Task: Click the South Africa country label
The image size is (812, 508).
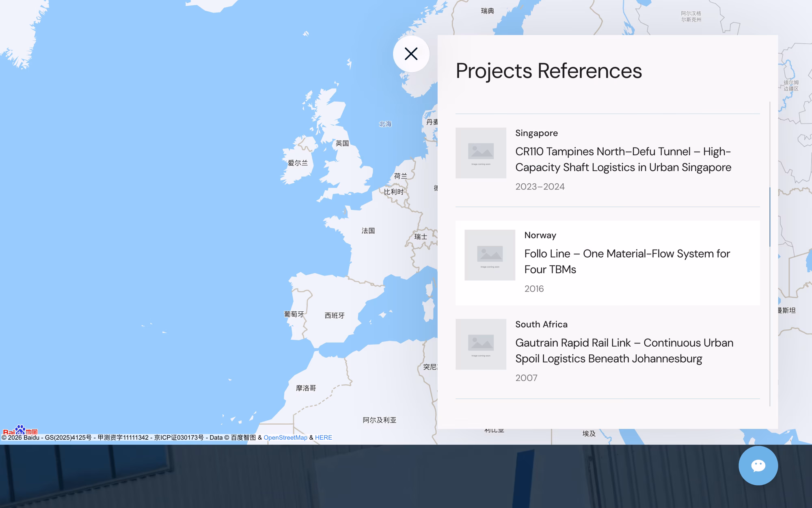Action: pyautogui.click(x=541, y=324)
